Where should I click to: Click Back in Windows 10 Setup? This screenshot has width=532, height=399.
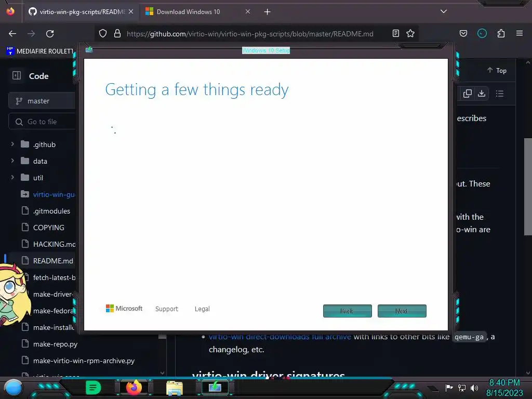click(x=348, y=311)
